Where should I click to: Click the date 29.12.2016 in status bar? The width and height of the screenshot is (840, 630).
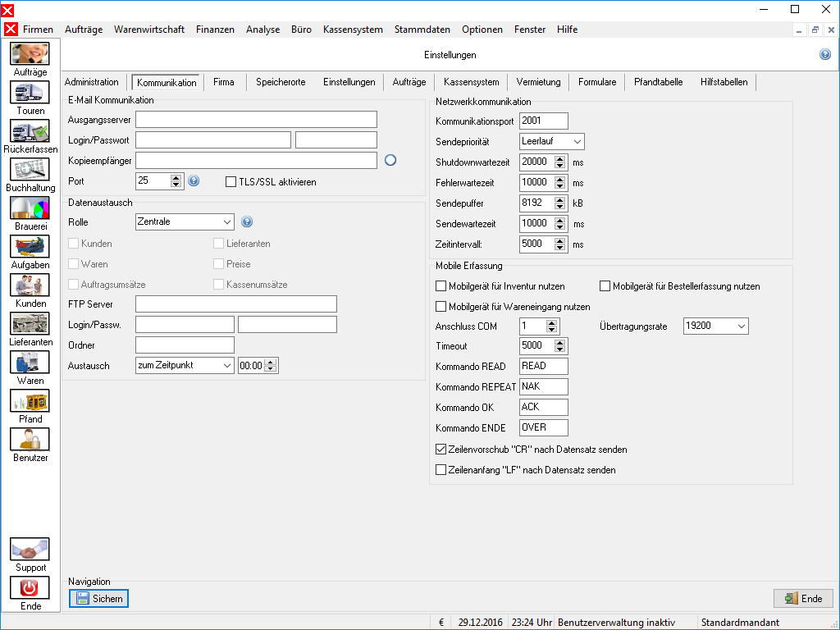tap(480, 623)
